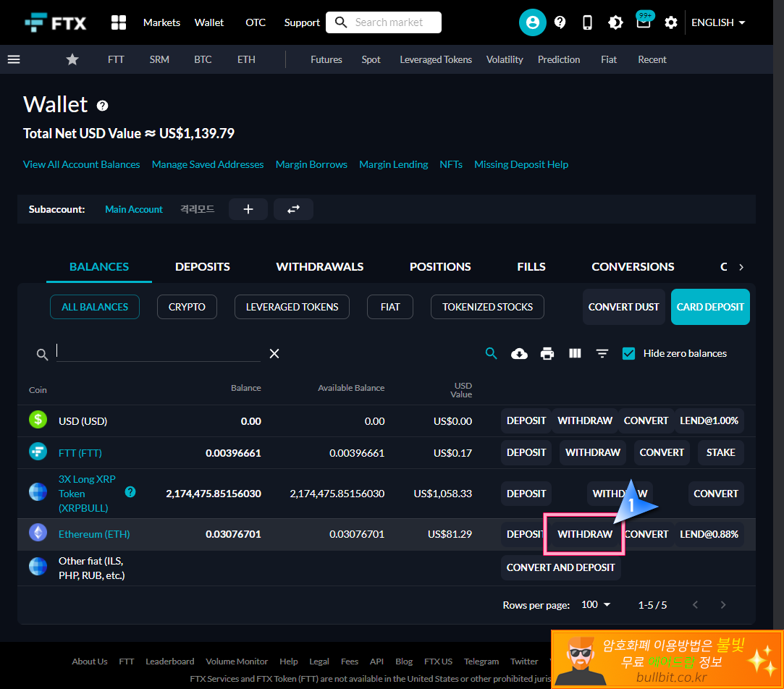Open the mobile app phone icon
784x689 pixels.
point(588,22)
